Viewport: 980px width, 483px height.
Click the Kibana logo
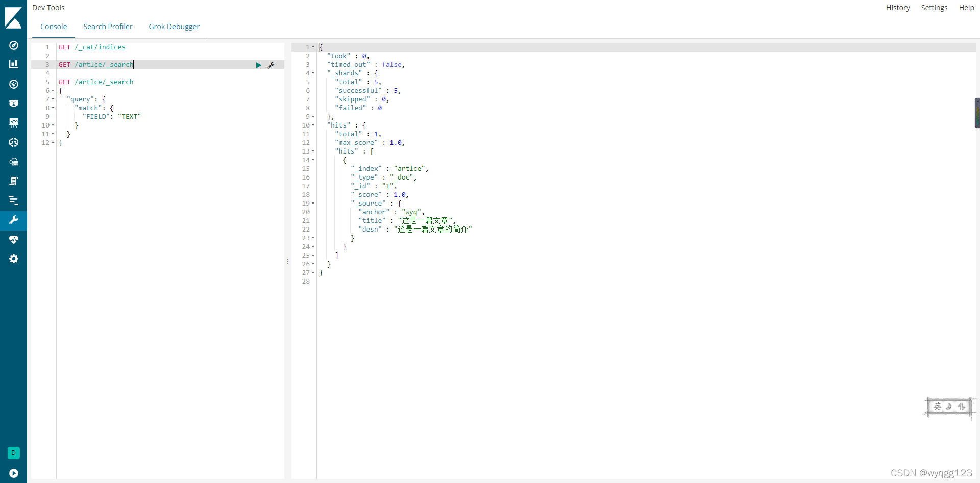click(13, 17)
